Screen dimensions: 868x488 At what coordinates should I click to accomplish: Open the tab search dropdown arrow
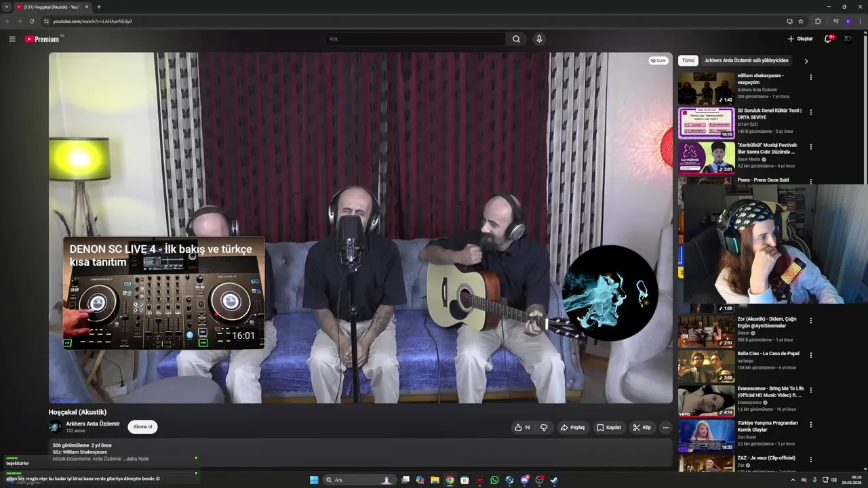[6, 7]
